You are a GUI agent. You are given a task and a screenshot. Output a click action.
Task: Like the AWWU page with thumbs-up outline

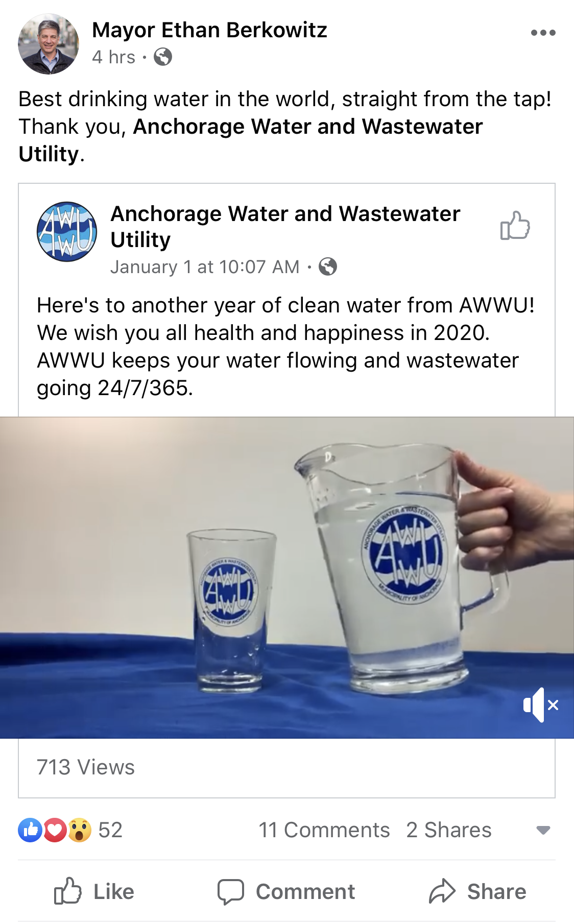515,226
